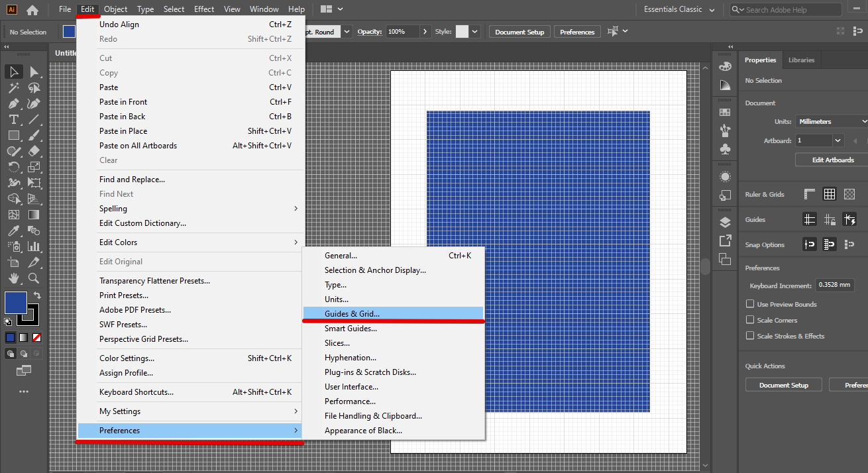Select the Hand tool
The height and width of the screenshot is (473, 868).
13,278
